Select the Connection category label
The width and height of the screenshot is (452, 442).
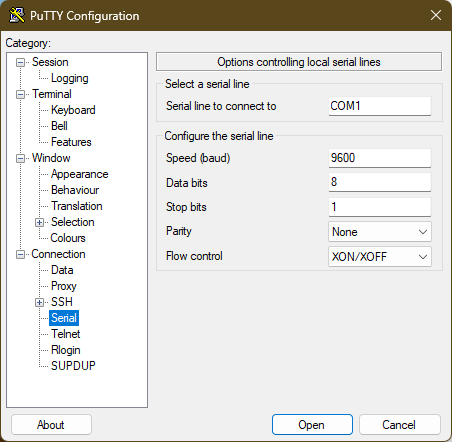(x=58, y=254)
